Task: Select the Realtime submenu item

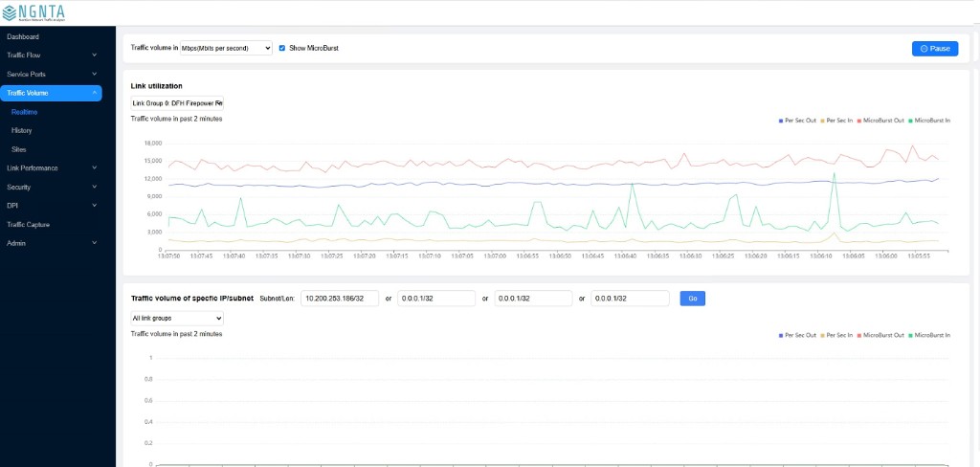Action: (24, 112)
